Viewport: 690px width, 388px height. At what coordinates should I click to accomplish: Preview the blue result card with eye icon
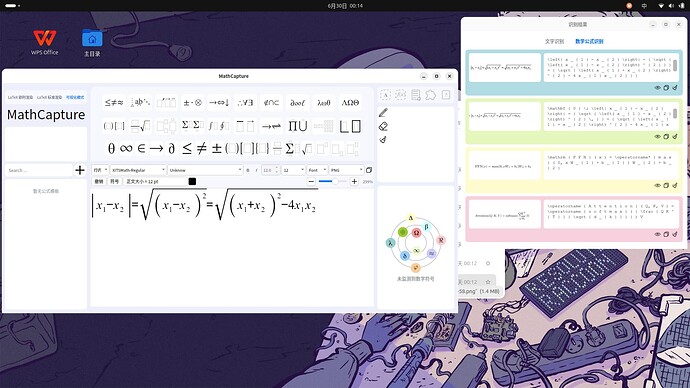(657, 88)
